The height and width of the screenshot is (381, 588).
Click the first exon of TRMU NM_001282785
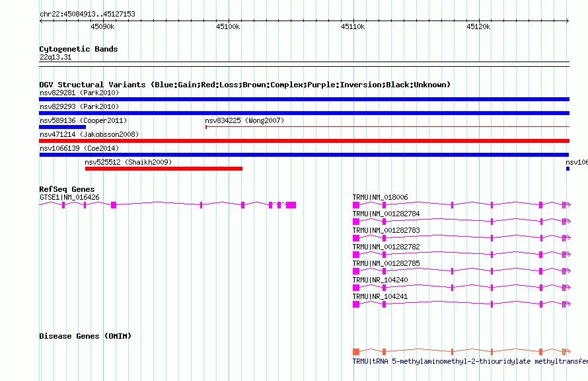tap(356, 271)
